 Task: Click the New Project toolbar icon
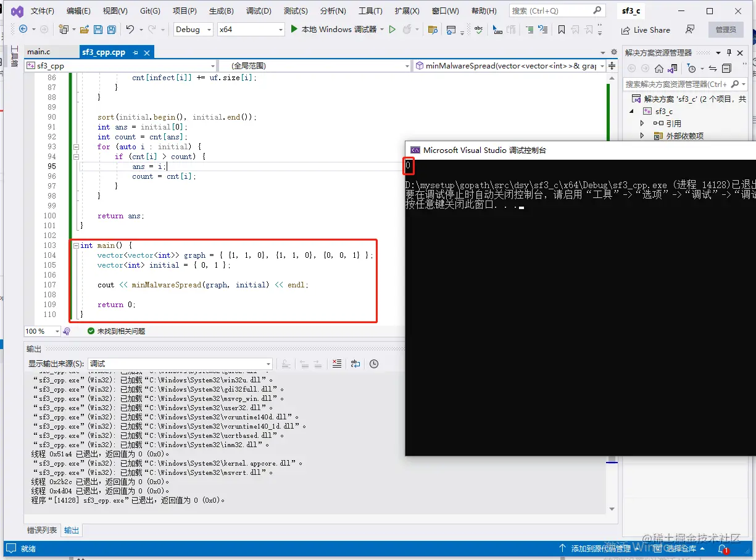[64, 29]
